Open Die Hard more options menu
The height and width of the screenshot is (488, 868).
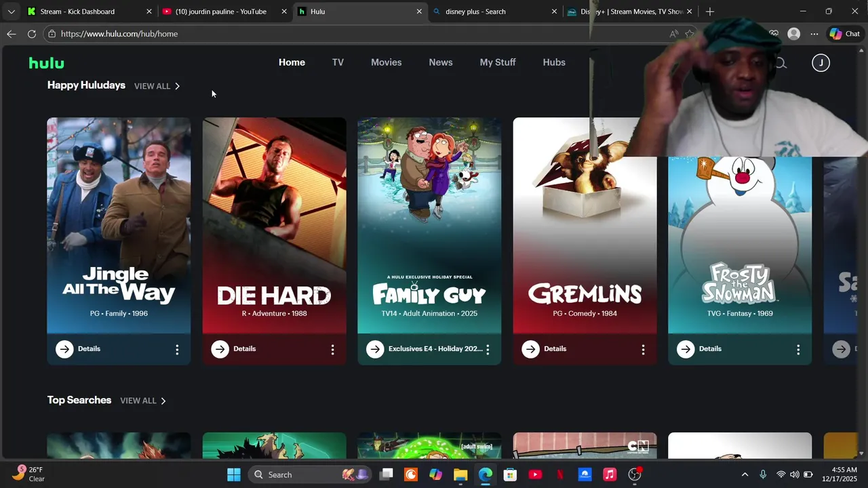pos(332,350)
